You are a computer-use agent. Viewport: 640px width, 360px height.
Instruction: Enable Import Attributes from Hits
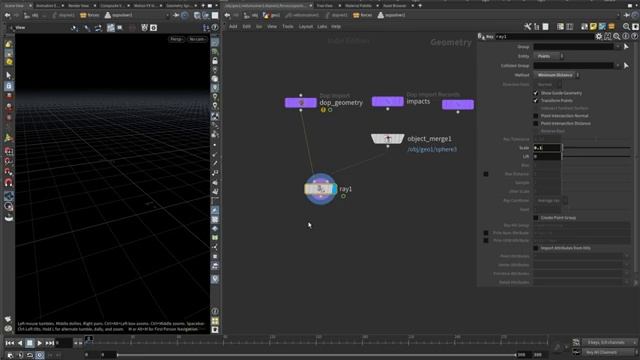536,248
